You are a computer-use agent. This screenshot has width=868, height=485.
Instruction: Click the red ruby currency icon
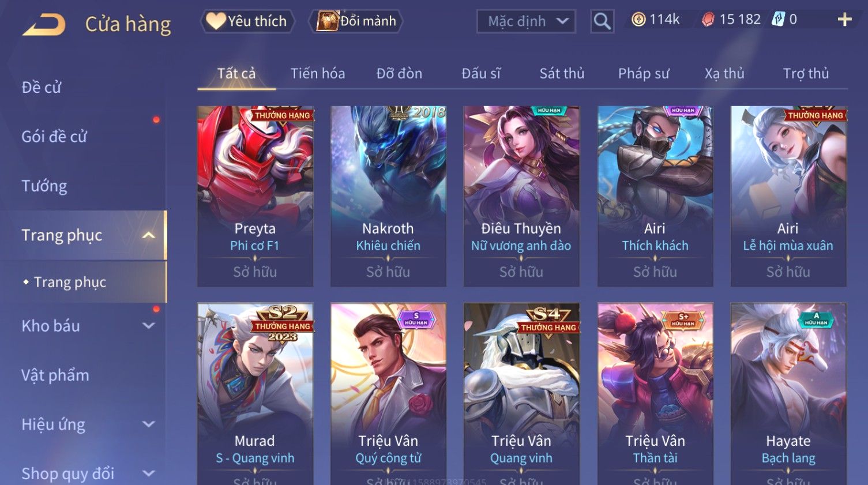[708, 20]
